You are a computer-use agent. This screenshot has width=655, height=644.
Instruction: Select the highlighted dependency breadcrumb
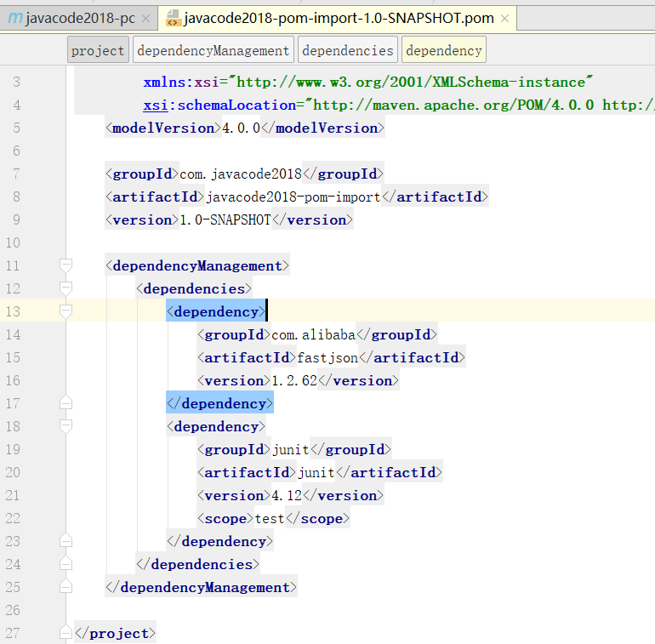coord(444,50)
